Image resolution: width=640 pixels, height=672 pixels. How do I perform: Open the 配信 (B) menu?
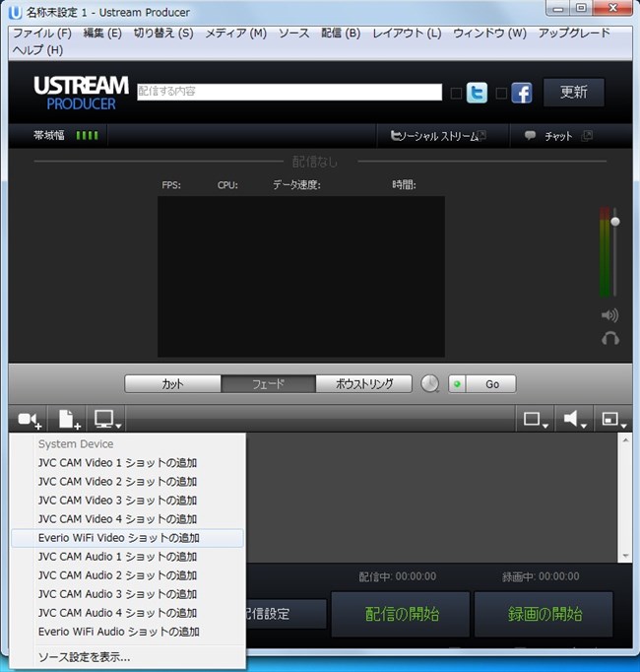point(341,33)
